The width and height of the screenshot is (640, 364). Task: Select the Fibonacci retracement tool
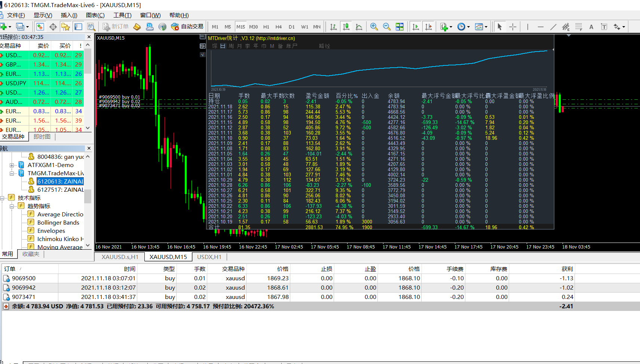coord(579,27)
